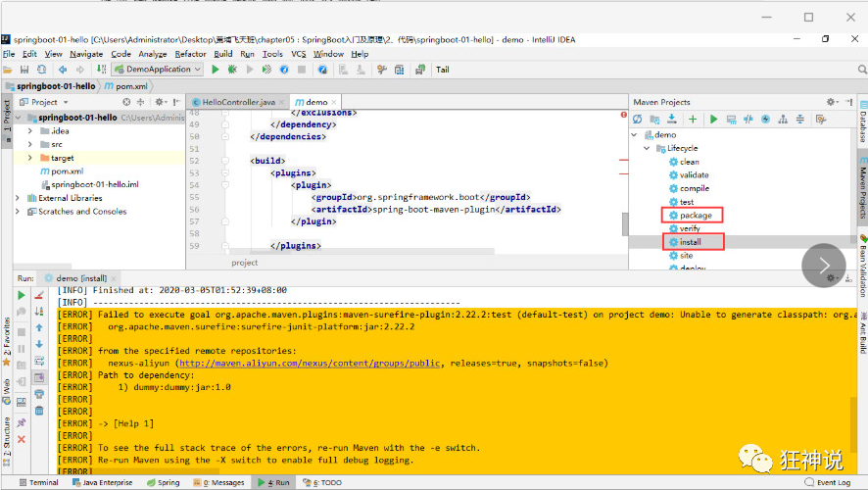The width and height of the screenshot is (868, 490).
Task: Click pom.xml in the breadcrumb bar
Action: pyautogui.click(x=126, y=86)
